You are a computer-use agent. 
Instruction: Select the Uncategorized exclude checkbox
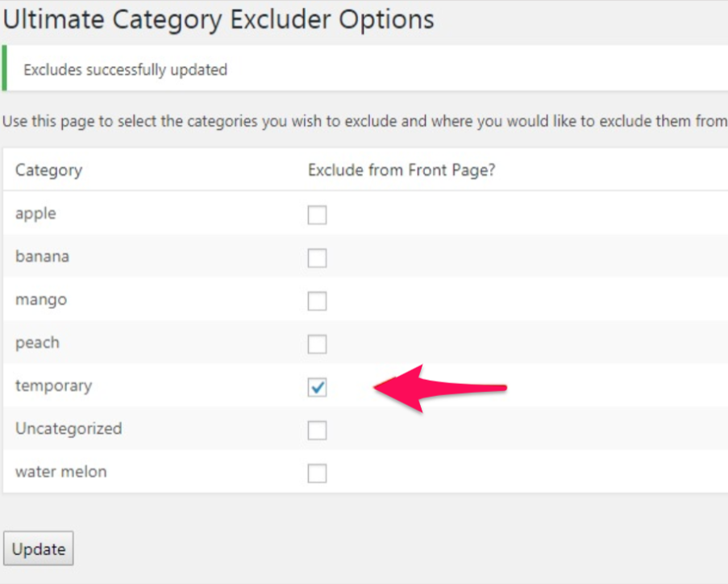(318, 431)
